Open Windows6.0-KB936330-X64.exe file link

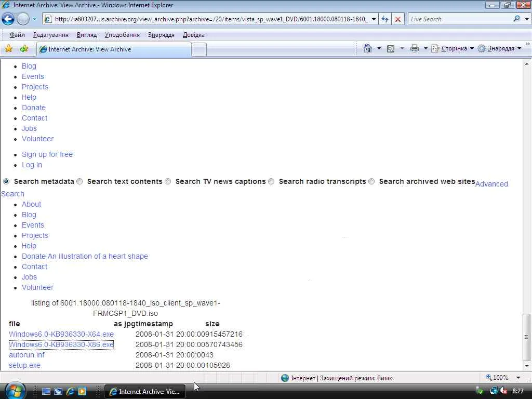61,334
